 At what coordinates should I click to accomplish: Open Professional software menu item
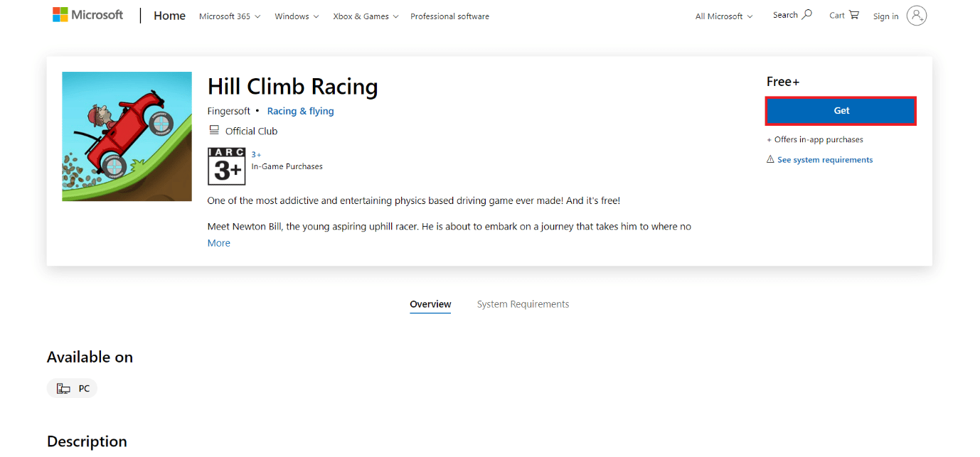(x=449, y=16)
